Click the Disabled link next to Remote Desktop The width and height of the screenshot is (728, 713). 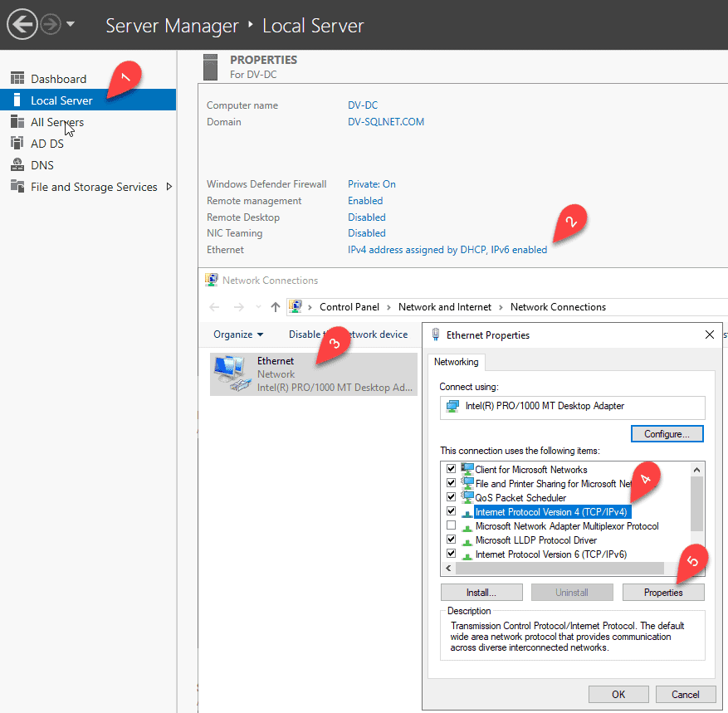[x=366, y=217]
